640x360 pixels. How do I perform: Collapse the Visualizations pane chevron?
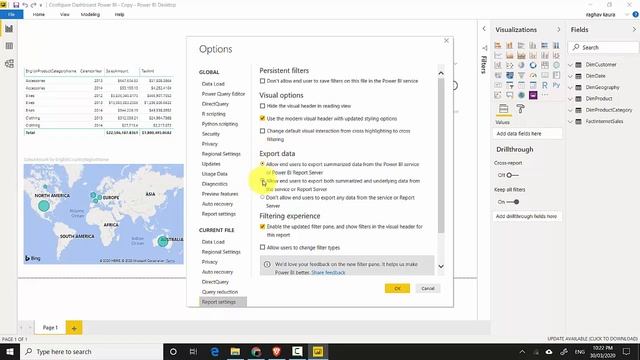click(x=558, y=29)
